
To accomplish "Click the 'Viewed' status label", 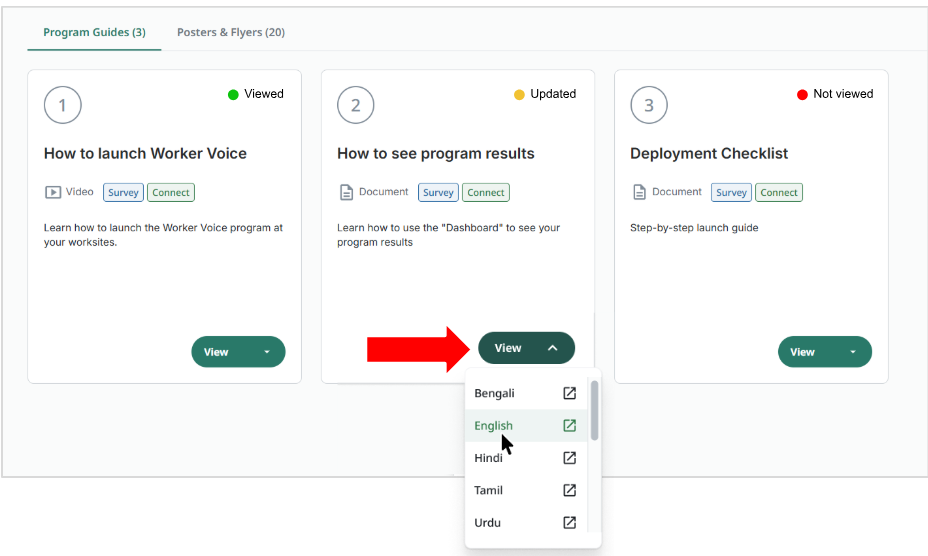I will coord(264,94).
